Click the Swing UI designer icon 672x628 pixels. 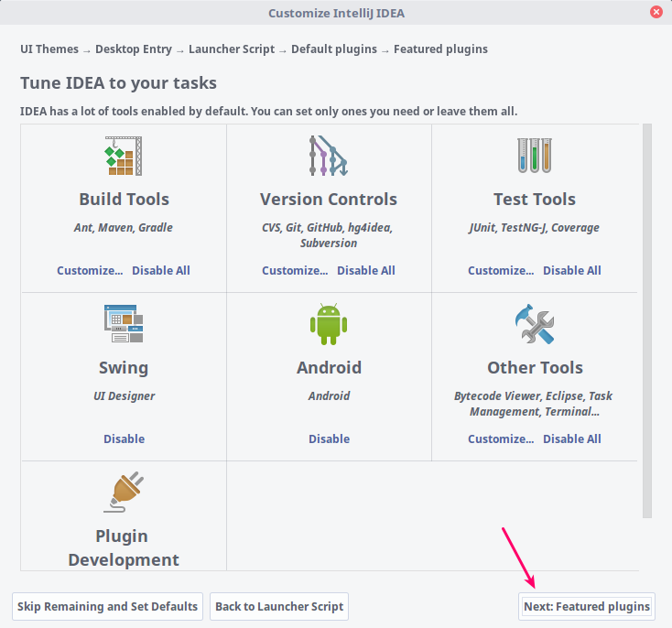(124, 324)
